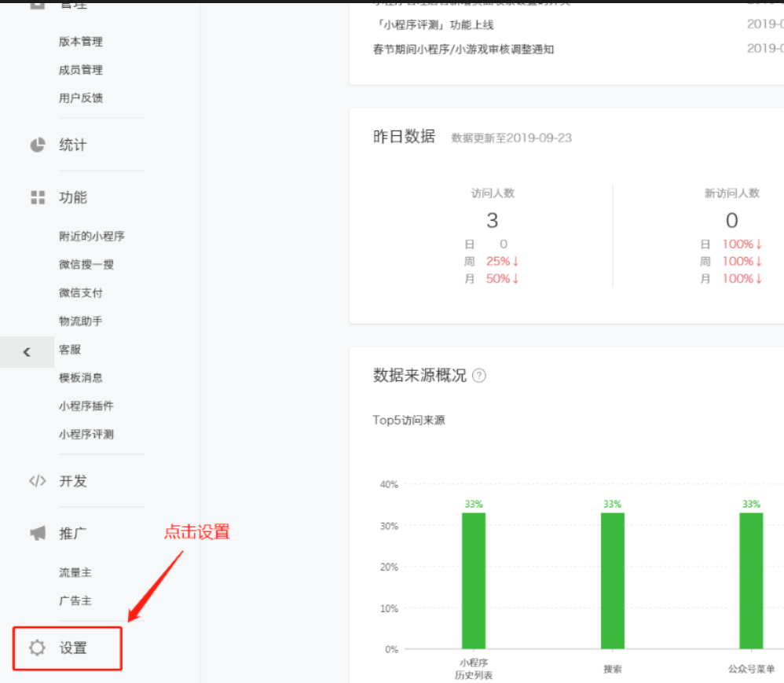Click the pie chart icon beside 统计
The height and width of the screenshot is (683, 784).
[37, 145]
